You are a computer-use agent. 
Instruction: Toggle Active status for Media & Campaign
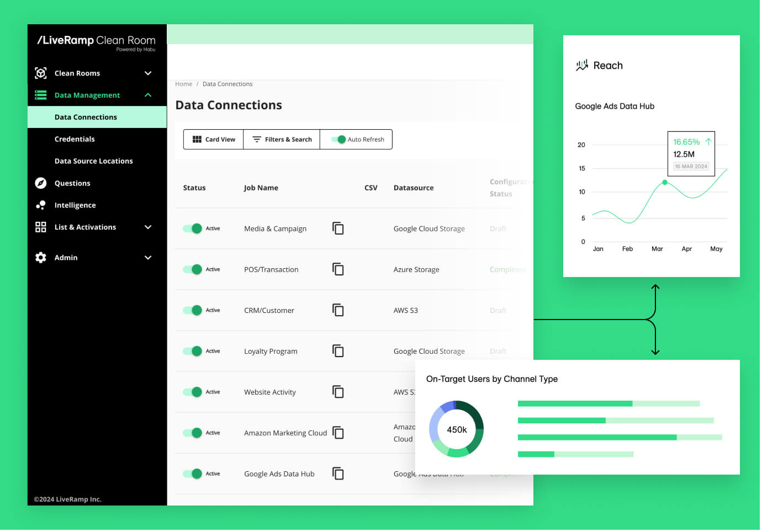[x=193, y=228]
